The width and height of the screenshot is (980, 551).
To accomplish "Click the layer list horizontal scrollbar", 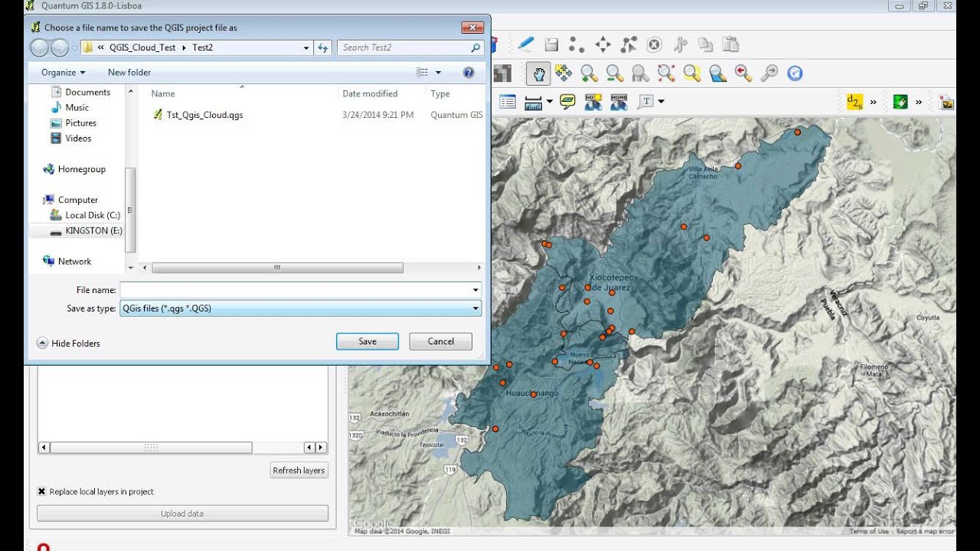I will point(151,448).
